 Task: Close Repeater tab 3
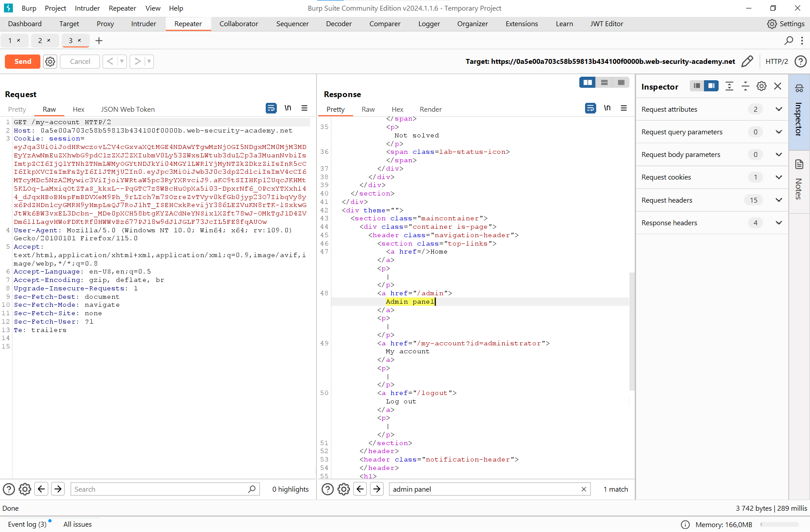[79, 40]
